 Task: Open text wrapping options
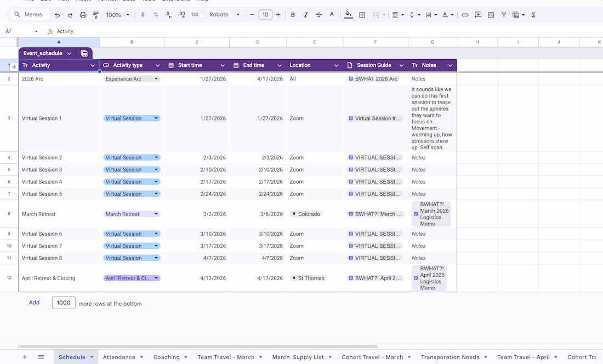click(431, 15)
